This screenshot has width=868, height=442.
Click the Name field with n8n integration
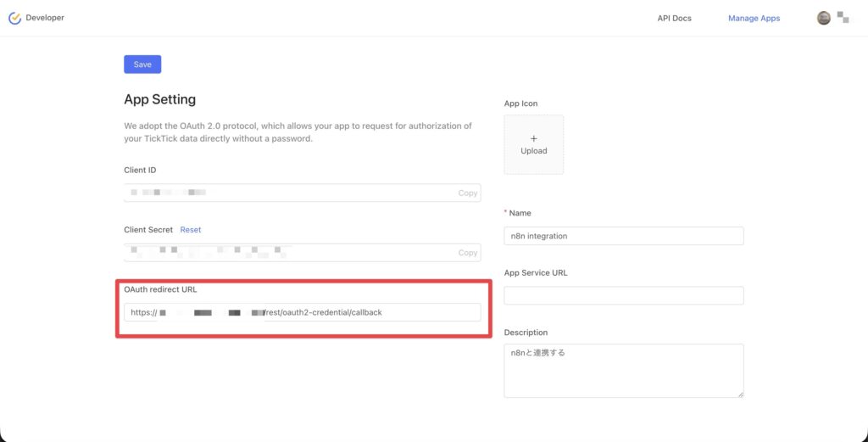click(x=624, y=236)
